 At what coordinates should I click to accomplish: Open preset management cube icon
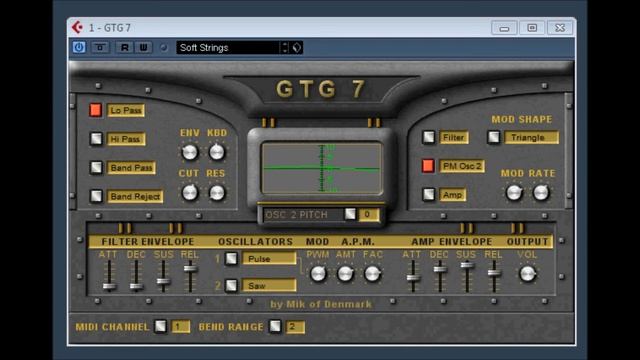297,48
